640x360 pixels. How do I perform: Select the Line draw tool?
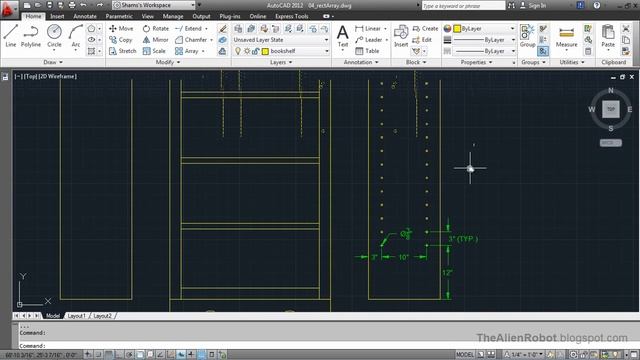(11, 36)
